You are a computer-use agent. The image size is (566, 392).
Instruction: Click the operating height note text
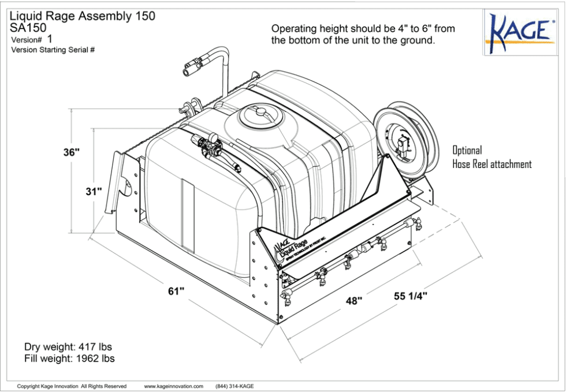point(363,34)
